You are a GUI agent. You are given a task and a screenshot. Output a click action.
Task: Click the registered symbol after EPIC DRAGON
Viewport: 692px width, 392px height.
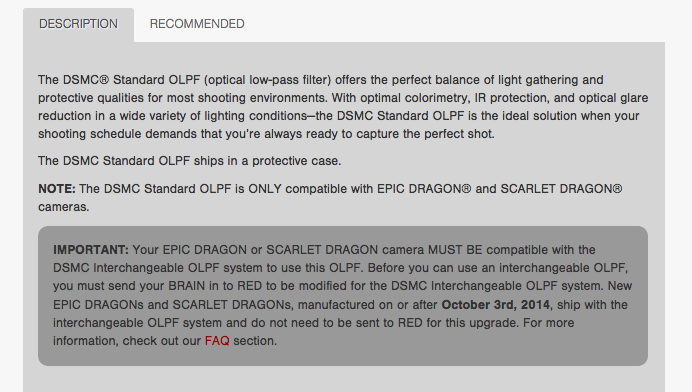click(x=466, y=189)
